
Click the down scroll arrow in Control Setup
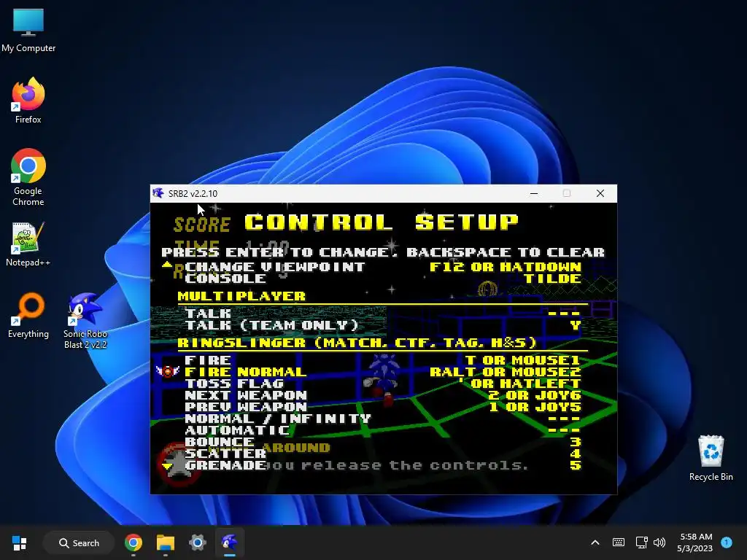click(167, 466)
